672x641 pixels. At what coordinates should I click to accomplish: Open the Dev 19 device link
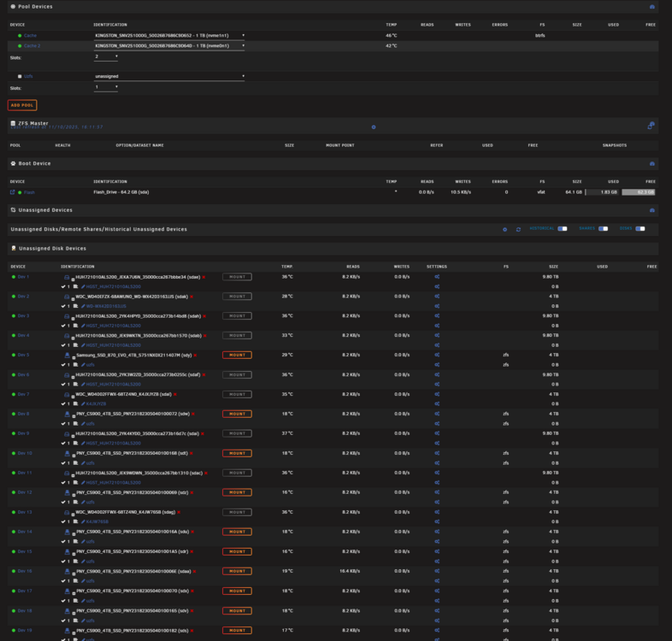tap(25, 630)
